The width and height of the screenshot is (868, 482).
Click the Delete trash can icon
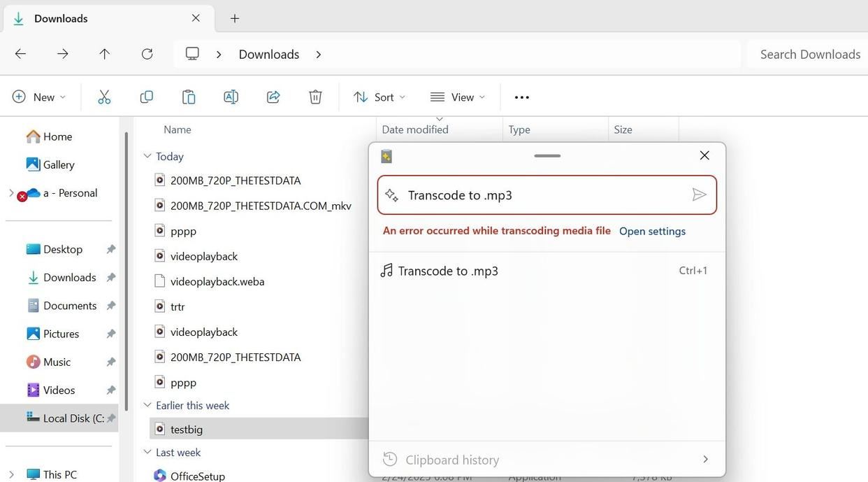coord(315,97)
